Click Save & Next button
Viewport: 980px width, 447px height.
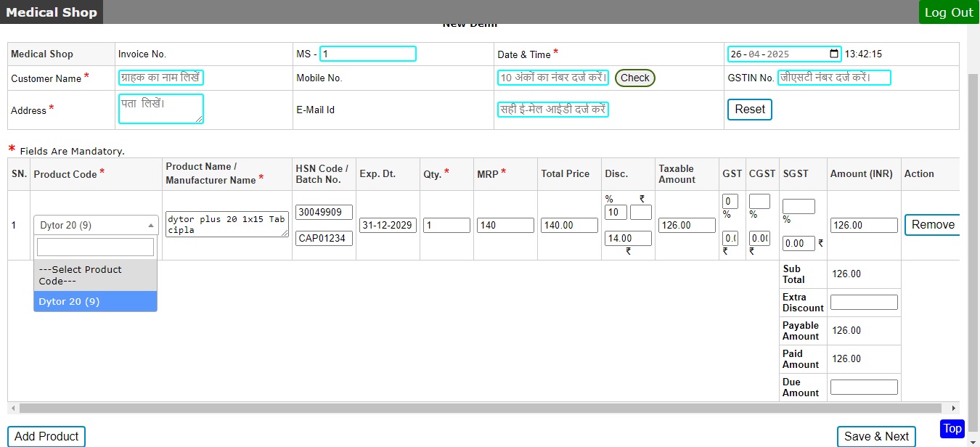click(876, 436)
